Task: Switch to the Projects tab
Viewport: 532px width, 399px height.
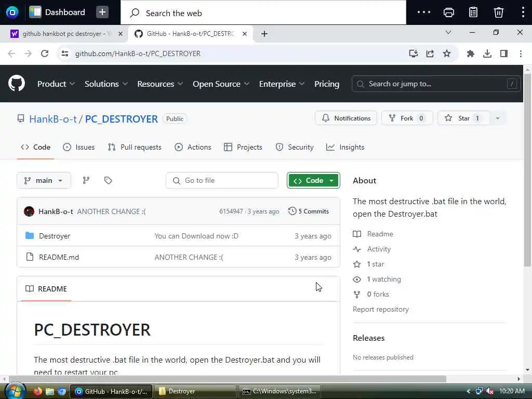Action: (243, 147)
